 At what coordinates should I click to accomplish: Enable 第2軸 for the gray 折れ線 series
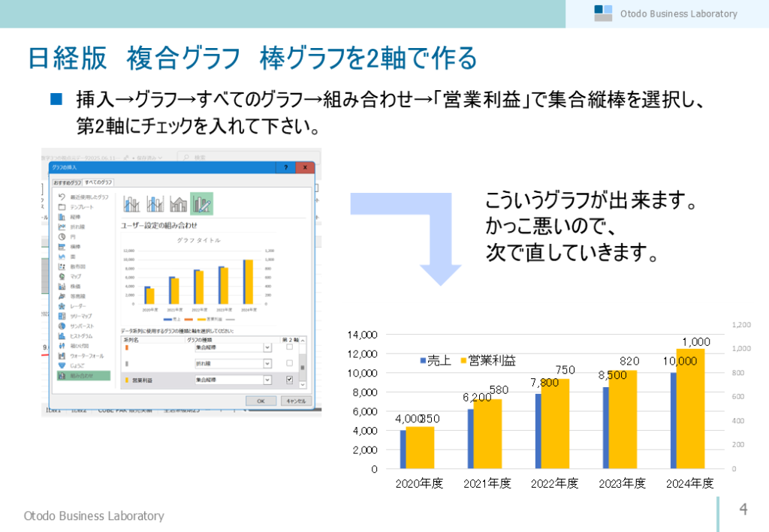pos(289,364)
